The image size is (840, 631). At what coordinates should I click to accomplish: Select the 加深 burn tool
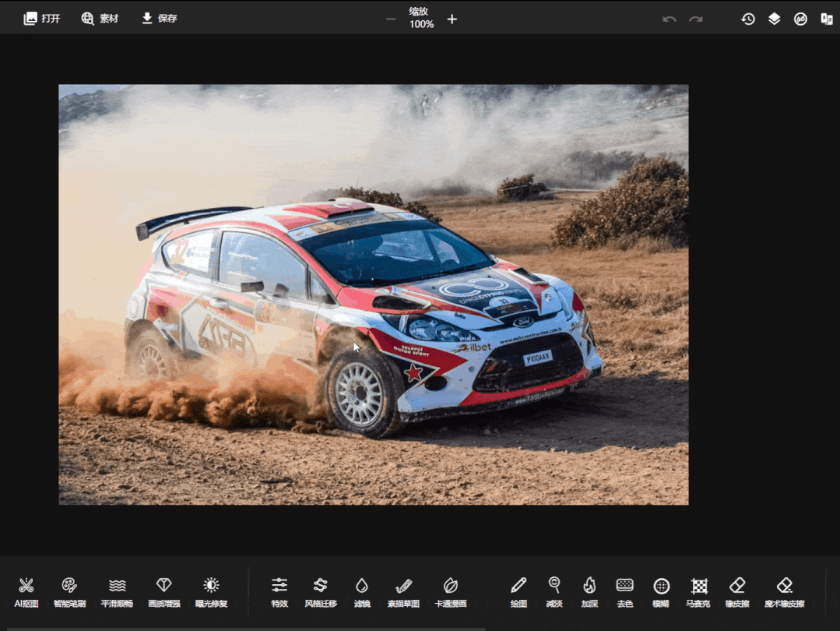[589, 592]
